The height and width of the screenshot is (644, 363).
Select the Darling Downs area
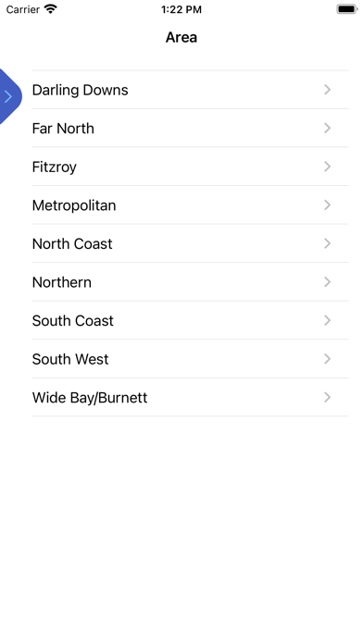click(x=81, y=90)
